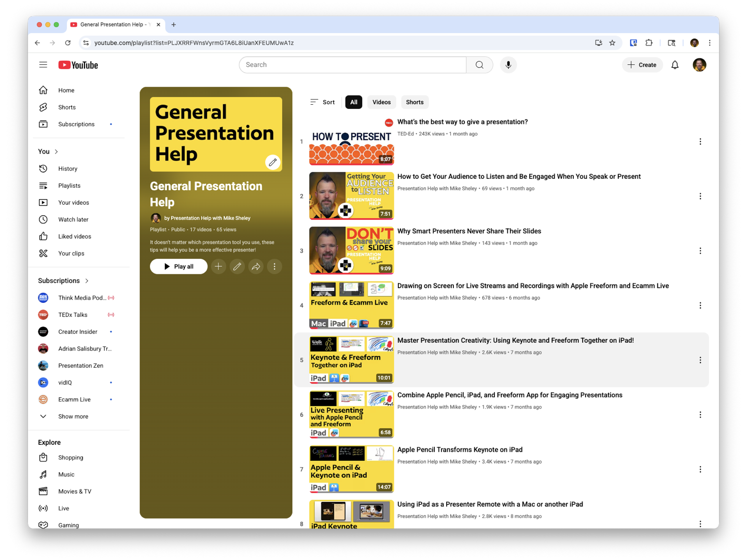Open Your clips
This screenshot has width=747, height=560.
(x=79, y=254)
